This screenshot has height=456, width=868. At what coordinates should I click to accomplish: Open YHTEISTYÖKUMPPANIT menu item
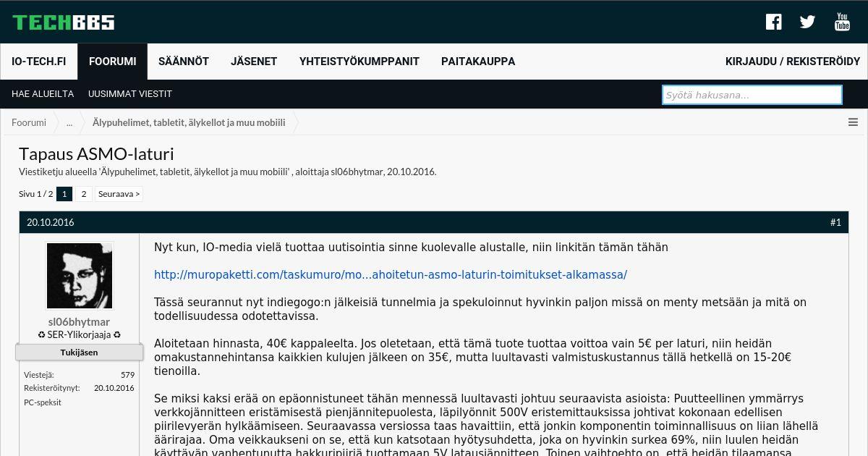[359, 62]
